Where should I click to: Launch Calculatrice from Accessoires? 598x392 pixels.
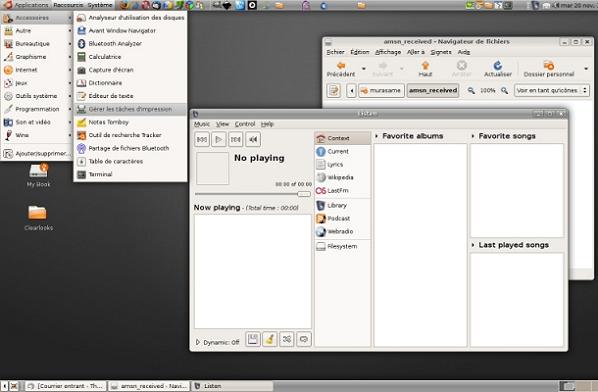[x=130, y=57]
